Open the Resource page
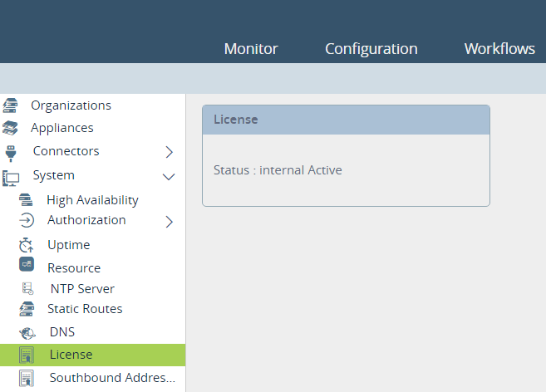 (74, 268)
